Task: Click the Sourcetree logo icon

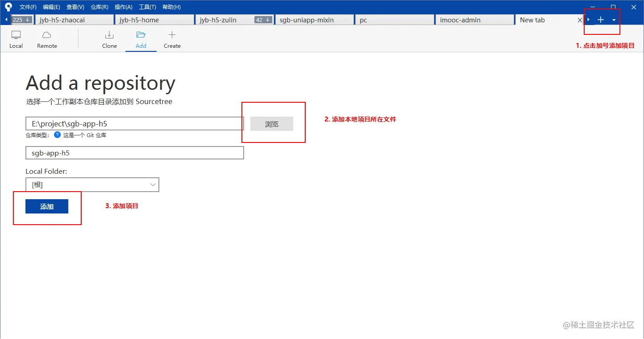Action: (8, 7)
